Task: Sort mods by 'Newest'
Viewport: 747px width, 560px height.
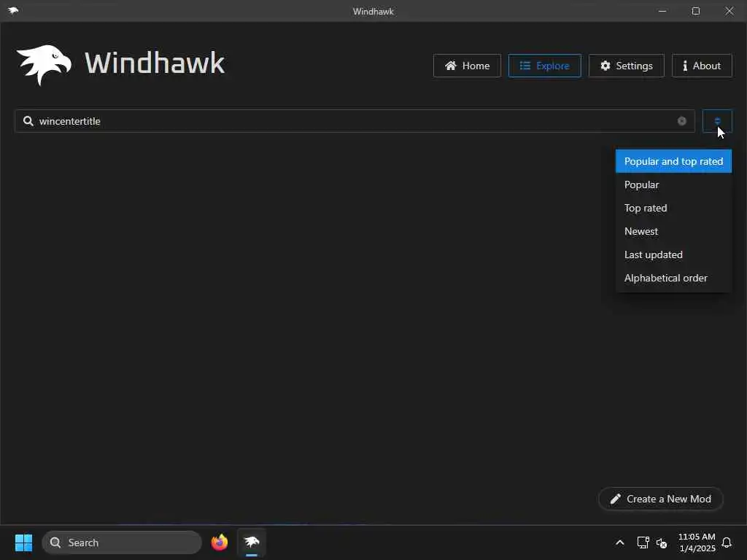Action: coord(673,231)
